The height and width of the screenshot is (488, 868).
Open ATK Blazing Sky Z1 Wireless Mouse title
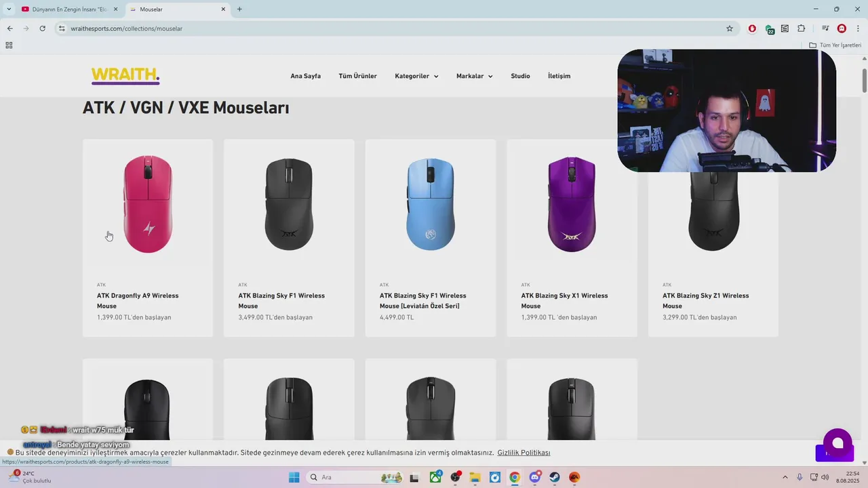point(706,301)
